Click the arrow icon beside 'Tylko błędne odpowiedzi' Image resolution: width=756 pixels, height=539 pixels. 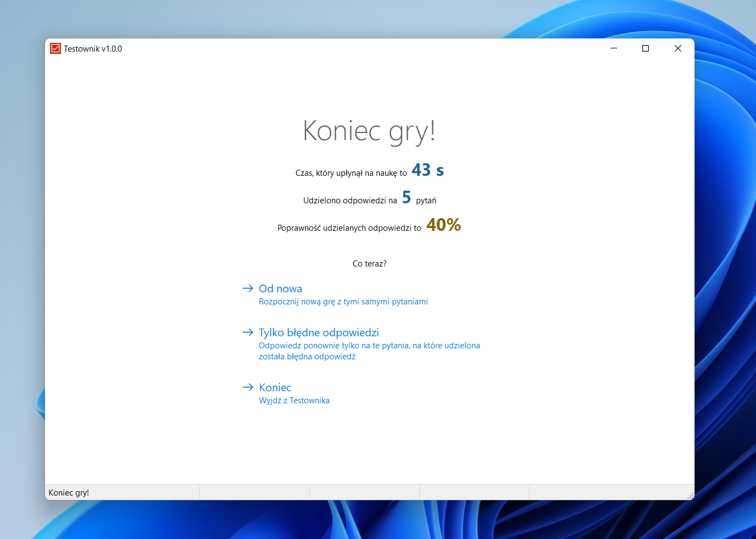click(248, 332)
